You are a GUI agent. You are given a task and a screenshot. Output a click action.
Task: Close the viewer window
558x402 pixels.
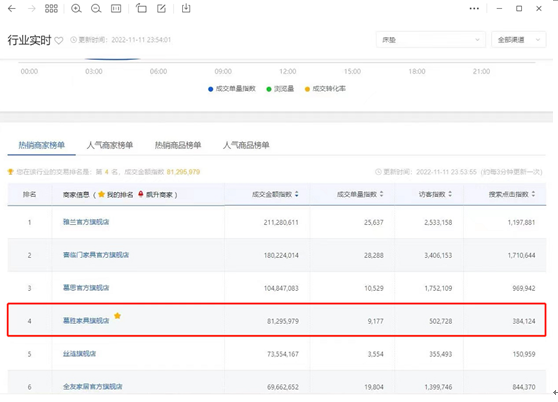(x=539, y=9)
